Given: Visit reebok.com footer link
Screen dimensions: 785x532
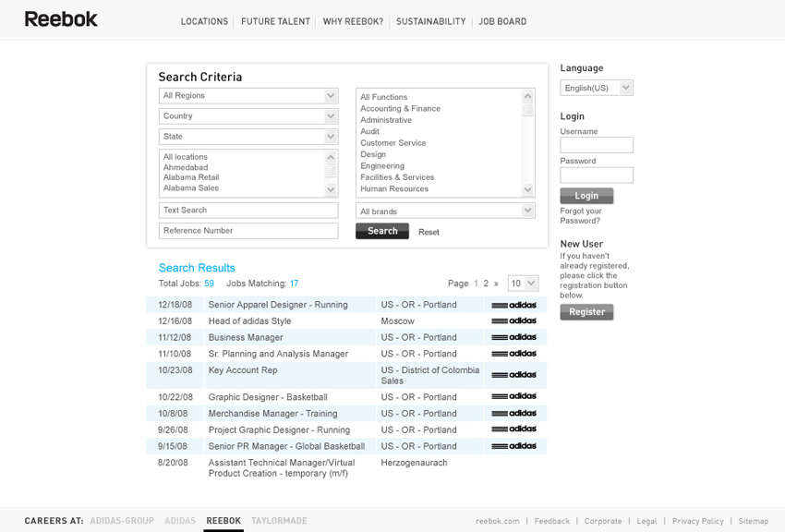Looking at the screenshot, I should (498, 521).
